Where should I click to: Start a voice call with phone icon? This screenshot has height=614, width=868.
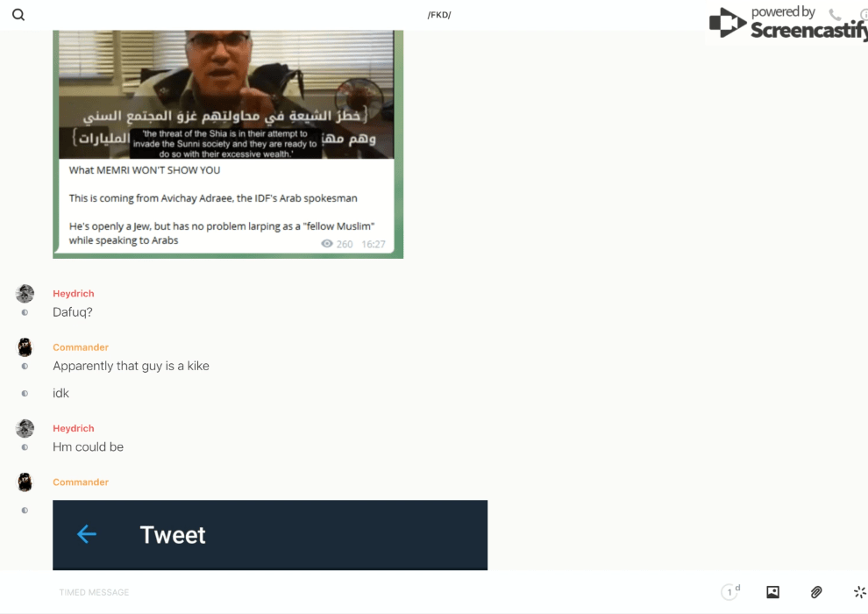click(x=835, y=15)
